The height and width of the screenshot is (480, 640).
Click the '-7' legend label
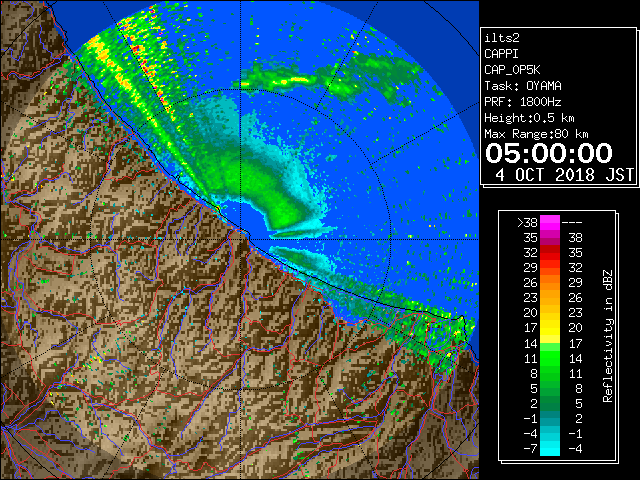coord(530,448)
